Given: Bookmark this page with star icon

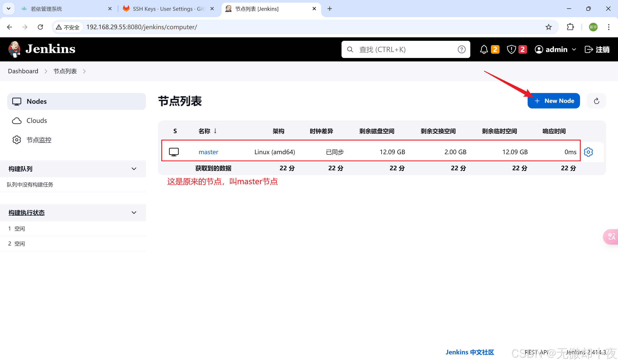Looking at the screenshot, I should coord(549,27).
